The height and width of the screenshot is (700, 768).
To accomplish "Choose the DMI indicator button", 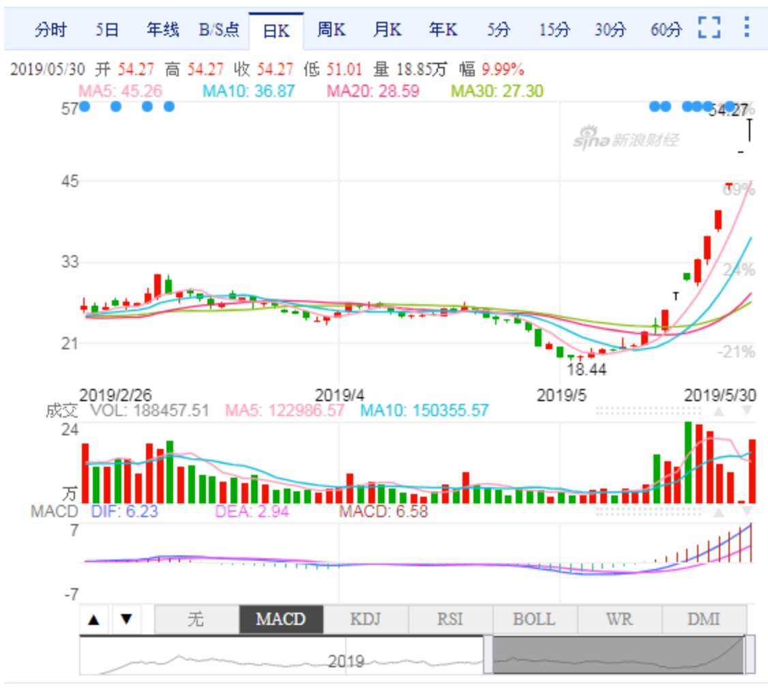I will point(704,619).
